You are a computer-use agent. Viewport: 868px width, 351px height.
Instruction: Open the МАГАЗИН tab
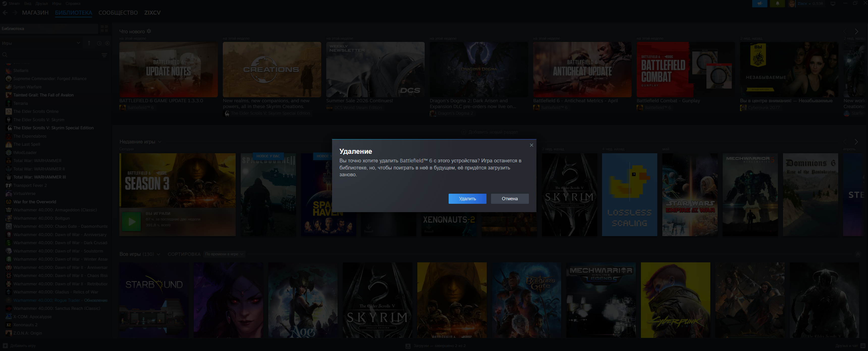point(35,12)
